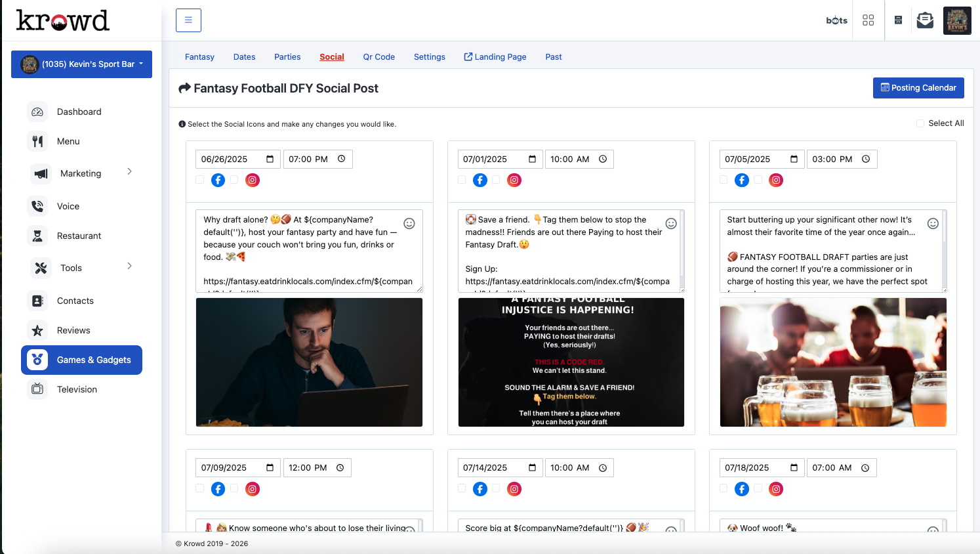Click the Instagram icon on 07/01/2025 post
This screenshot has height=554, width=980.
click(x=514, y=180)
